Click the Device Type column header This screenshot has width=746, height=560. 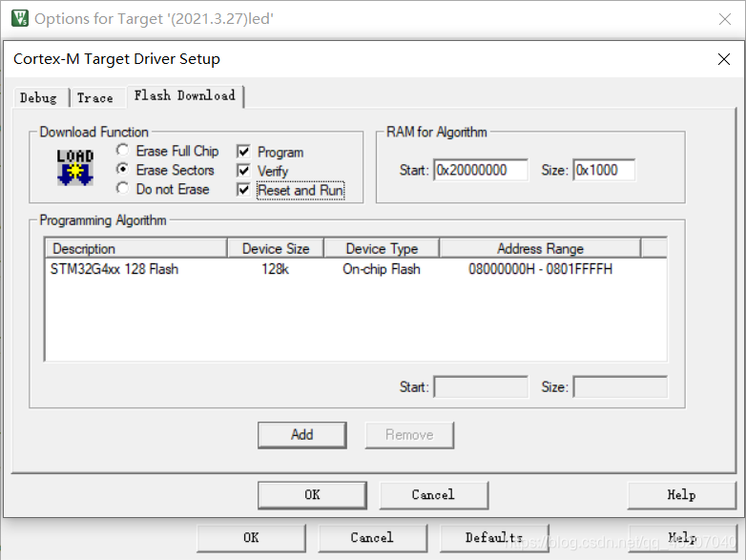coord(382,248)
